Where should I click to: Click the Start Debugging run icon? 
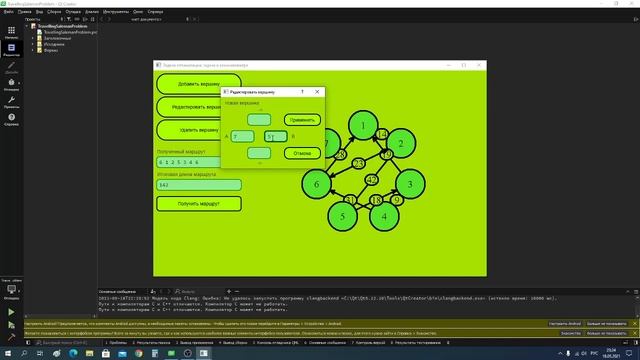11,325
